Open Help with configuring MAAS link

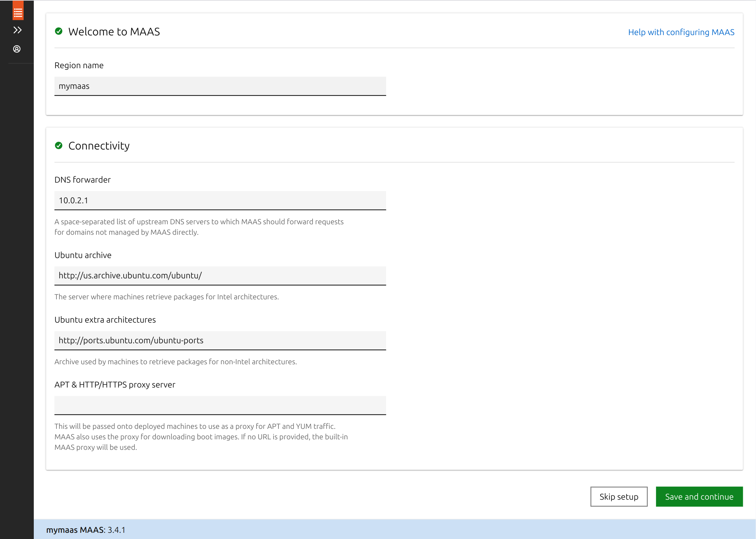point(681,32)
